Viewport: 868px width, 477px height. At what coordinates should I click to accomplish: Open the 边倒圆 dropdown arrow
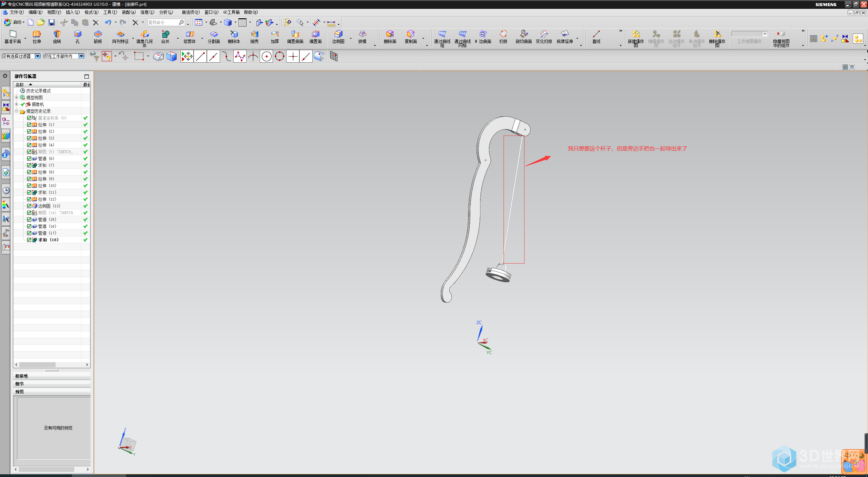click(351, 38)
